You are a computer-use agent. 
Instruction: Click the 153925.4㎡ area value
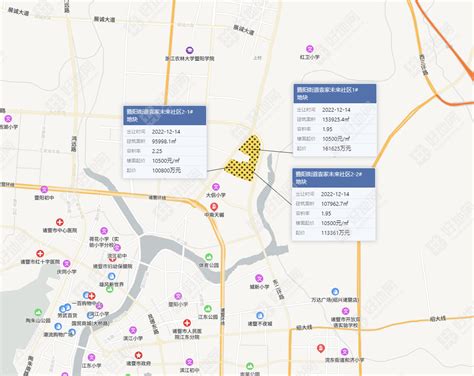coord(336,119)
